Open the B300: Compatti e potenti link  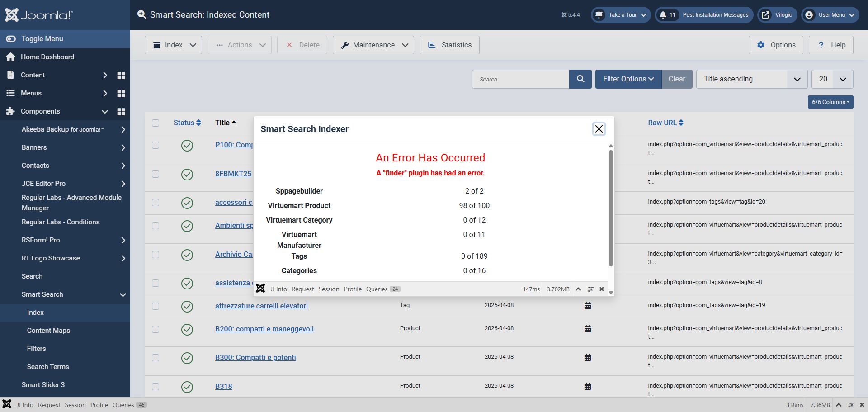(x=255, y=358)
